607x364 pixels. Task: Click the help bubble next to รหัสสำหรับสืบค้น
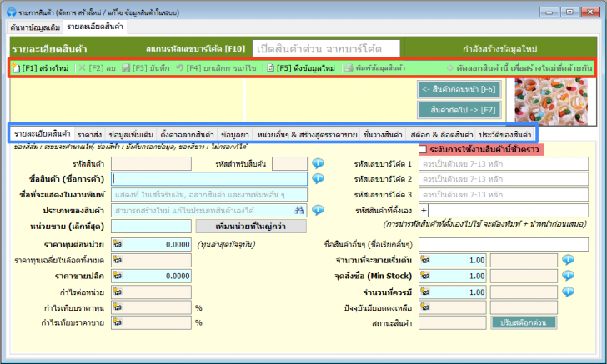coord(318,163)
